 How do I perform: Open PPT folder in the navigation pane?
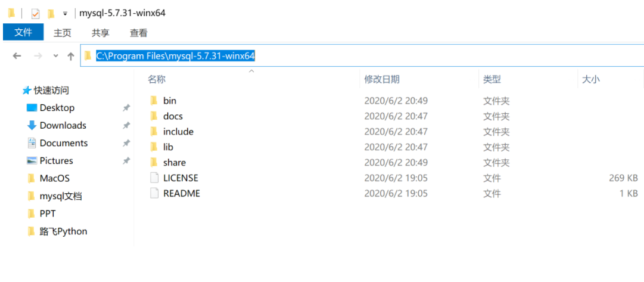pos(48,214)
